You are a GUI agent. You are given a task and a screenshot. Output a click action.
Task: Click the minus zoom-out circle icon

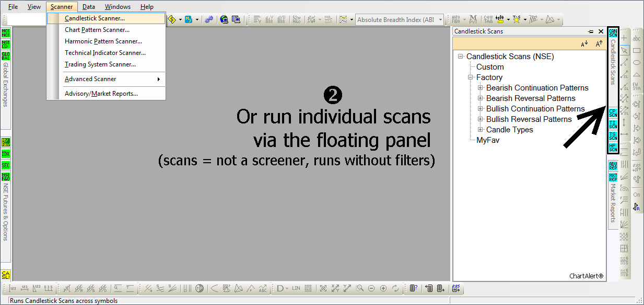[x=371, y=288]
